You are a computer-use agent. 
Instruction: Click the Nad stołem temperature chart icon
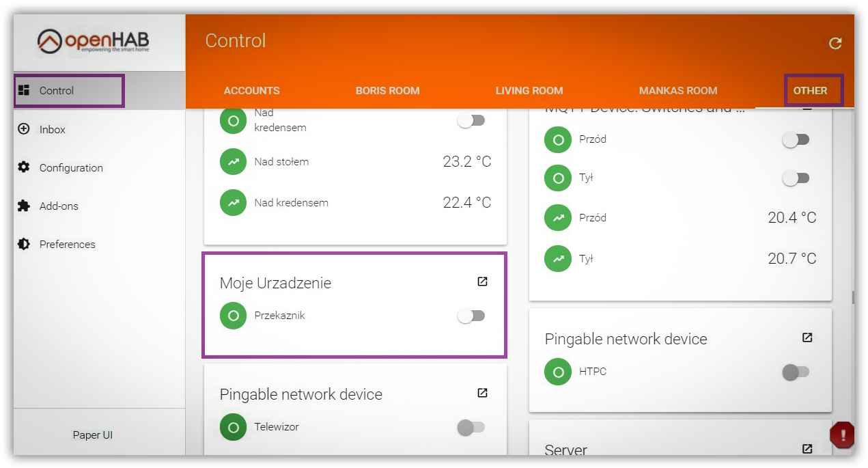(234, 162)
